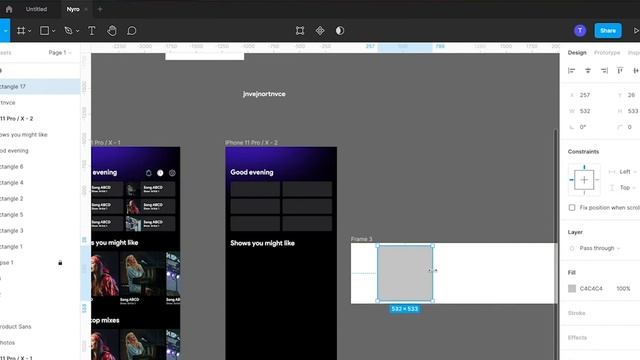This screenshot has height=360, width=640.
Task: Click the Present play icon
Action: [x=636, y=31]
